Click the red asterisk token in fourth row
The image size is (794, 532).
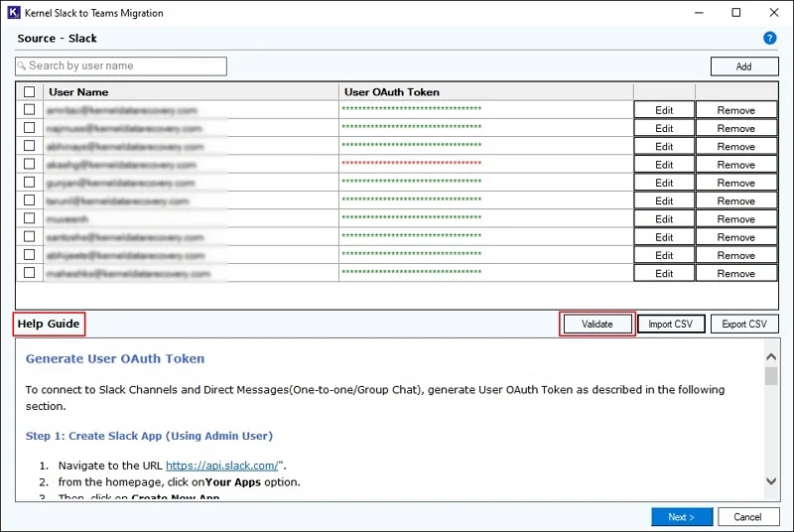[x=412, y=163]
